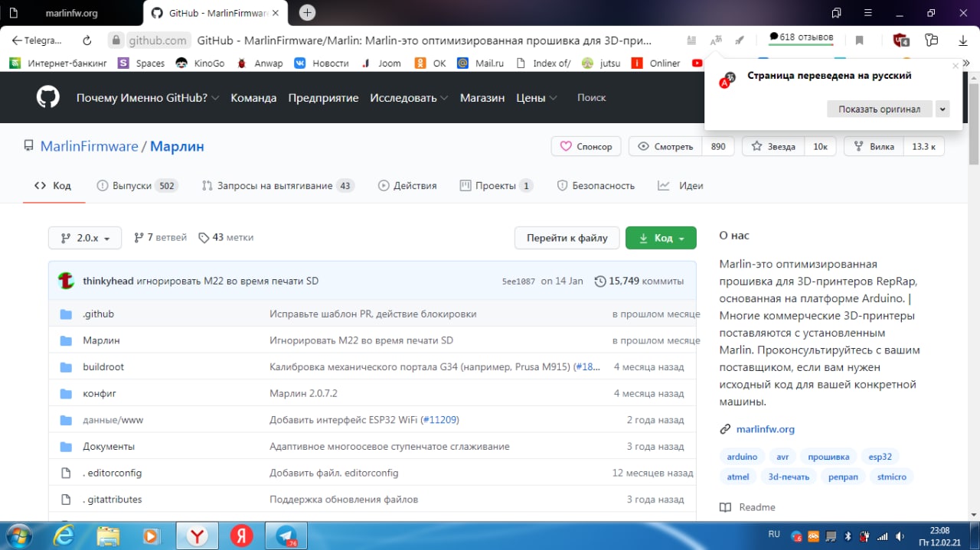Click the github.com address bar

(157, 41)
